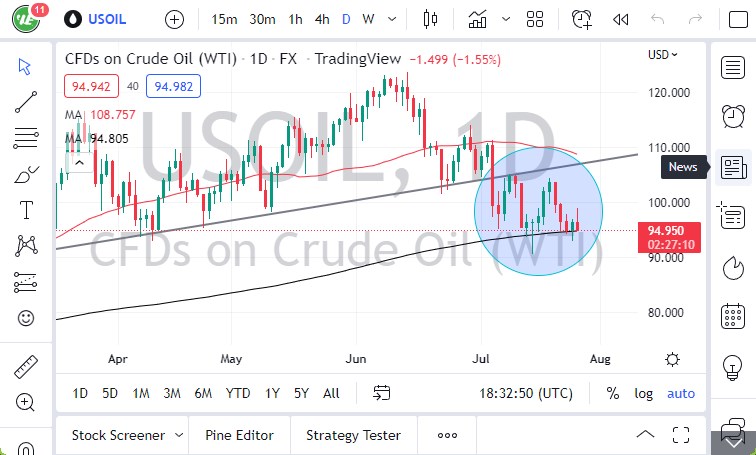Click the bar replay rewind icon
This screenshot has height=455, width=756.
(620, 19)
